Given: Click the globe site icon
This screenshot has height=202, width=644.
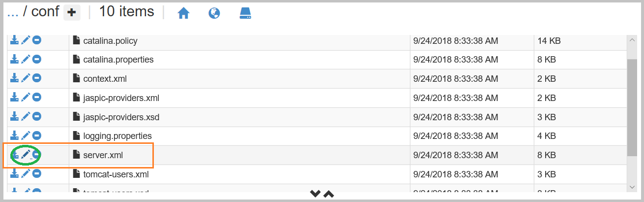Looking at the screenshot, I should [x=214, y=13].
